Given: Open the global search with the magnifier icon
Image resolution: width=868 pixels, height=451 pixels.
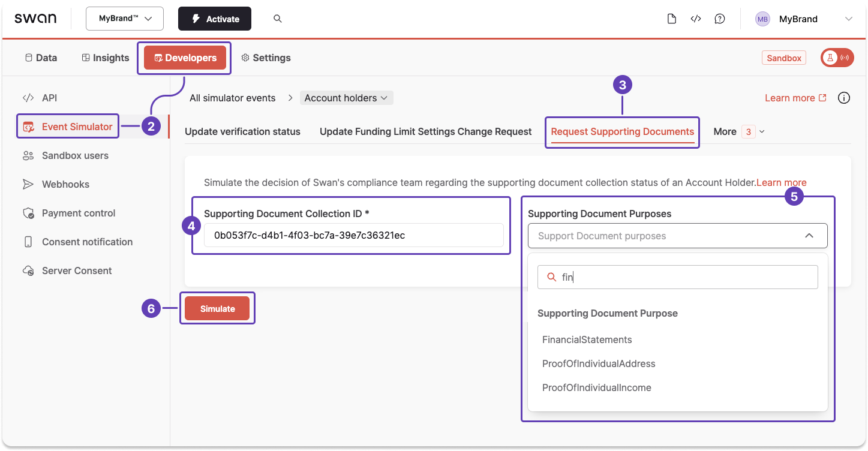Looking at the screenshot, I should tap(277, 19).
